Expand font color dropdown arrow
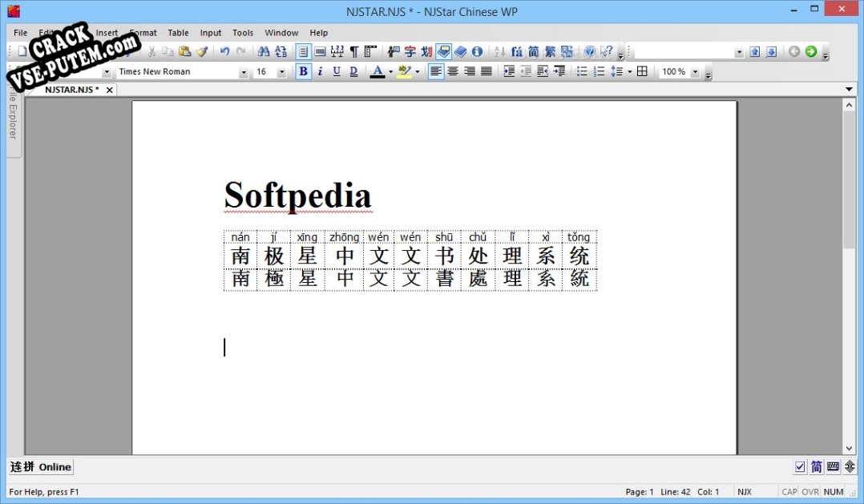 390,71
